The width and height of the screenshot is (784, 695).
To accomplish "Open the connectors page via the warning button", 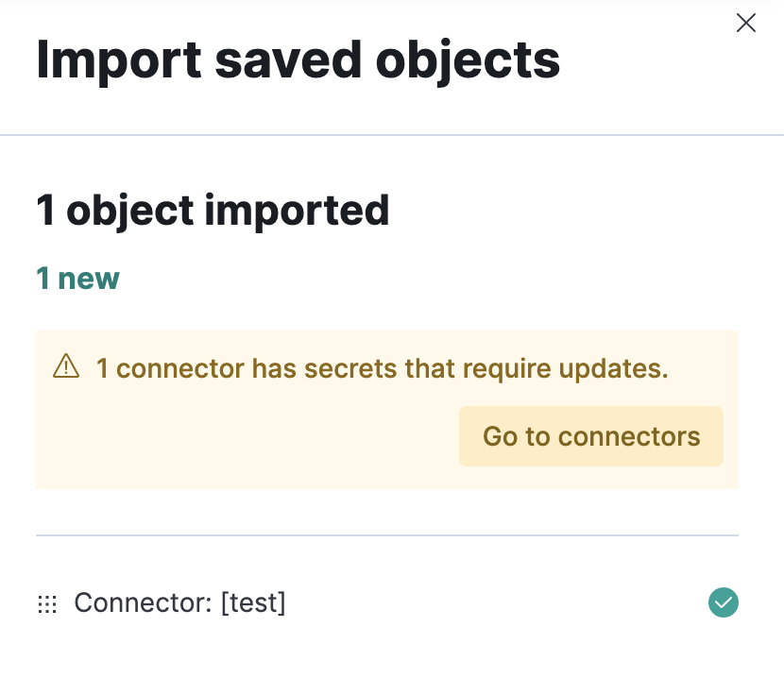I will [x=590, y=435].
